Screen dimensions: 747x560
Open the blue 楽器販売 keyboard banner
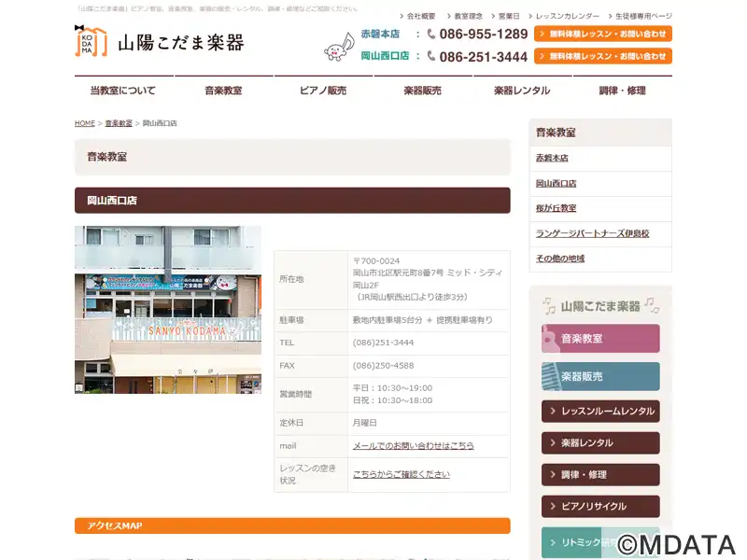click(x=600, y=377)
